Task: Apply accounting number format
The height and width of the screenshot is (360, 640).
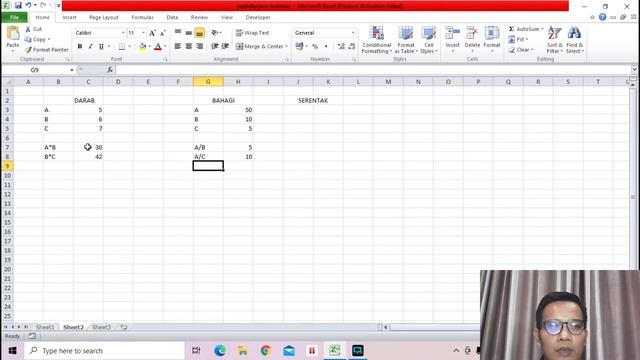Action: pyautogui.click(x=300, y=47)
